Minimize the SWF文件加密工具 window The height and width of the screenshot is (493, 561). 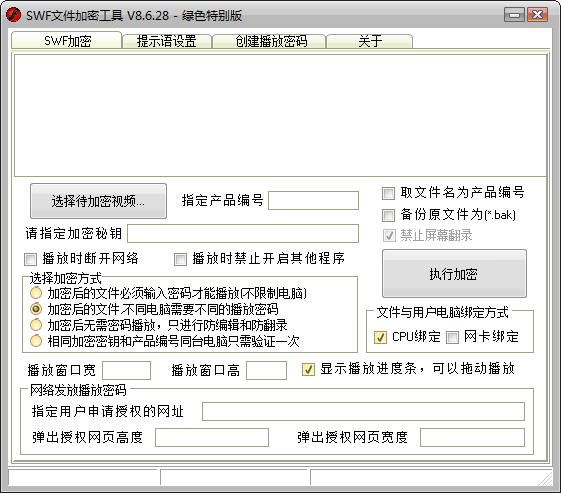coord(514,15)
